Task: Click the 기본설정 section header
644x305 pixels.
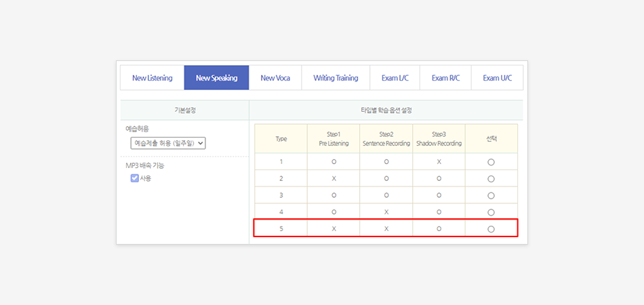Action: pyautogui.click(x=185, y=110)
